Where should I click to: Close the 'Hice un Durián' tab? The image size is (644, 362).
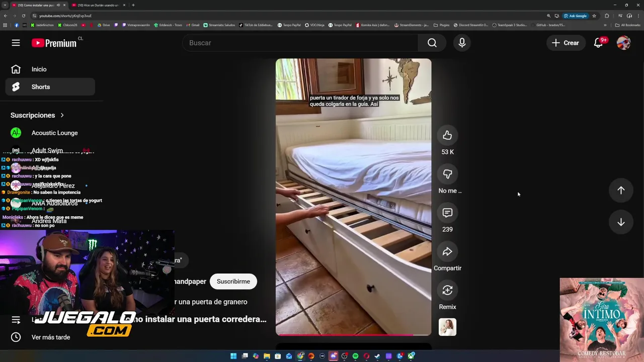click(x=124, y=5)
